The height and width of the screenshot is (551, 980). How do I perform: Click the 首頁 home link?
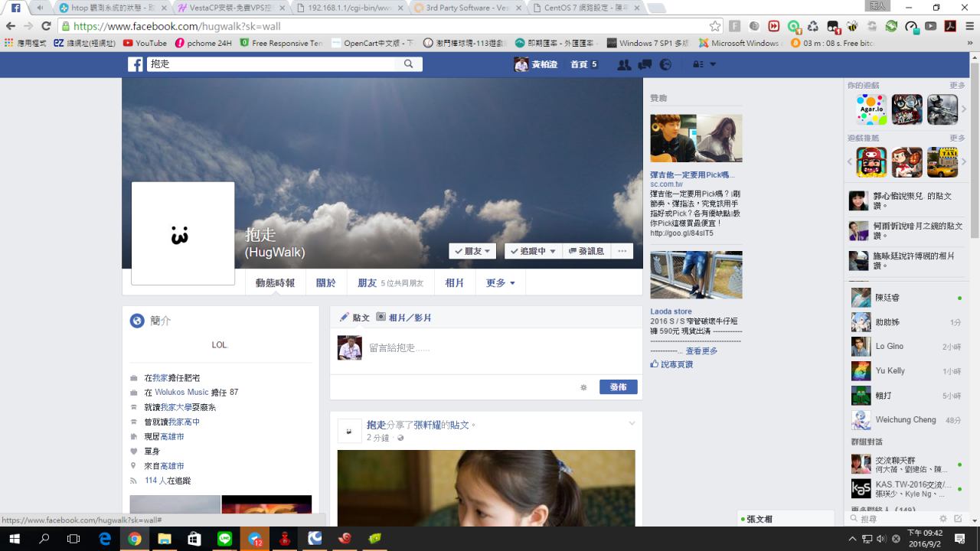point(580,64)
